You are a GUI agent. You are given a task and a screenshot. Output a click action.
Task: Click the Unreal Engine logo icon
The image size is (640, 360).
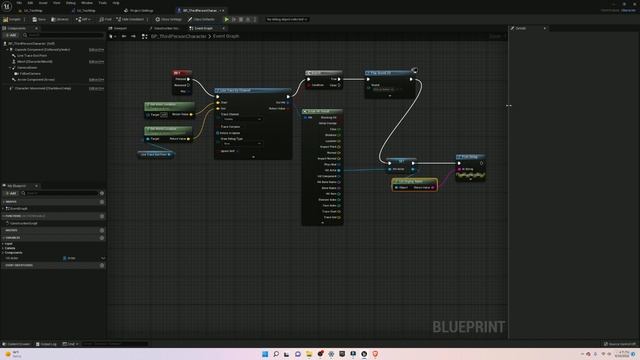7,6
